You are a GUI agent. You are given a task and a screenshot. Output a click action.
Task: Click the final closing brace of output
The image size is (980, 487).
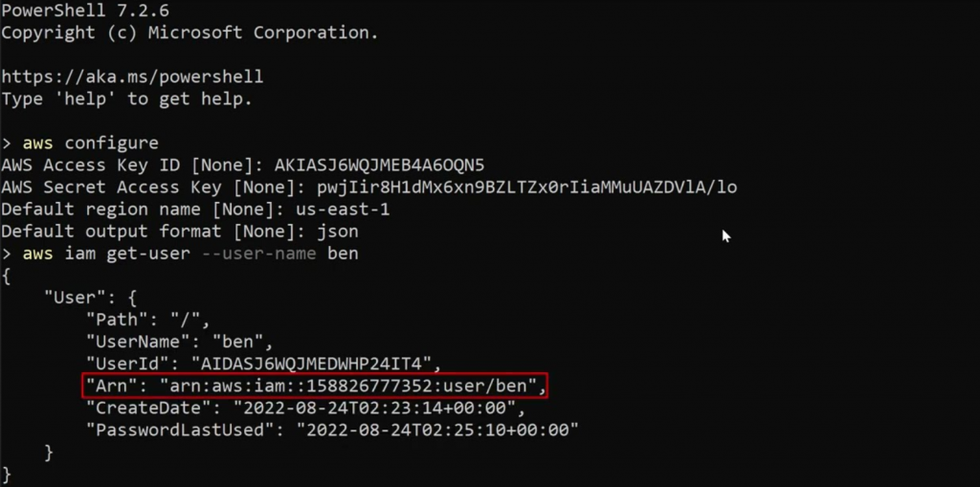(x=7, y=474)
